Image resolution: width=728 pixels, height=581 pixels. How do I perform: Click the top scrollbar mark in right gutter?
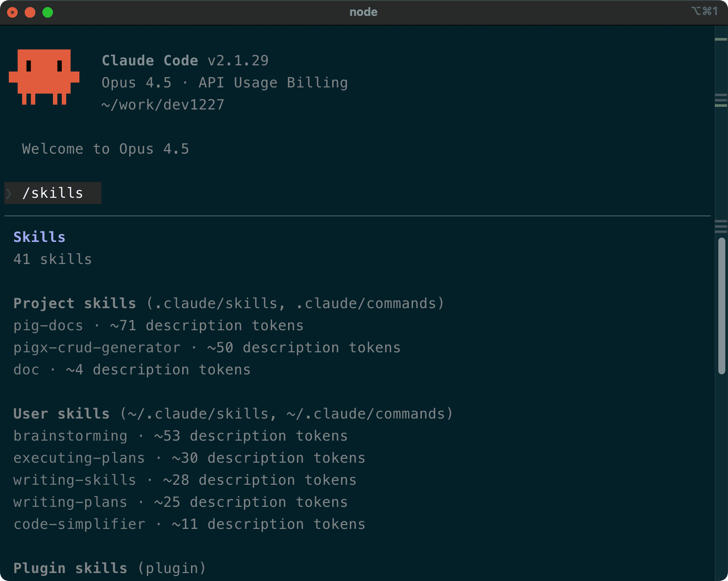pyautogui.click(x=720, y=39)
